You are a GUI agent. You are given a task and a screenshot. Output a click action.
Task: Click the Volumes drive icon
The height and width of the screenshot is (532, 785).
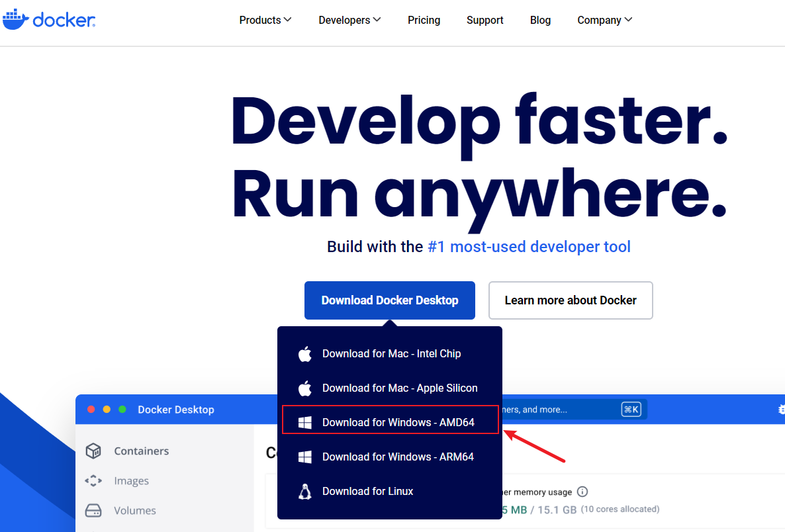coord(93,510)
